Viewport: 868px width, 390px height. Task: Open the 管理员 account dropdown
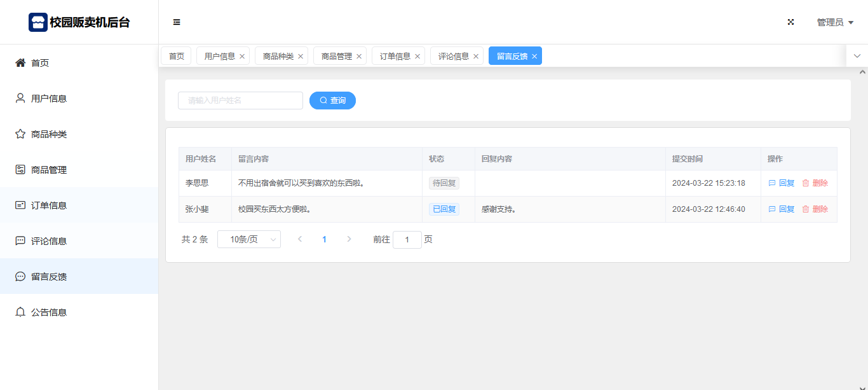tap(834, 22)
